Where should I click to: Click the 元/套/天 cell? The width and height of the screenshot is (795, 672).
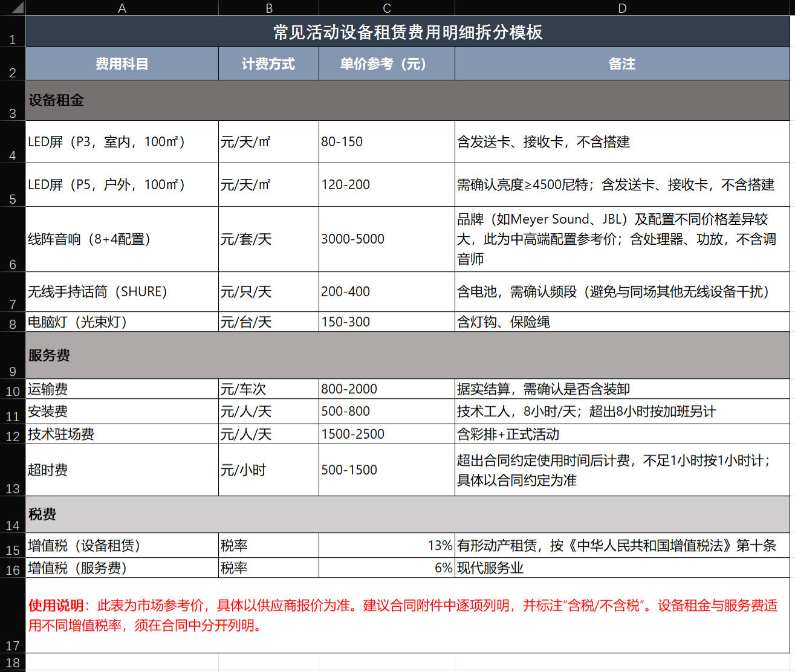269,239
